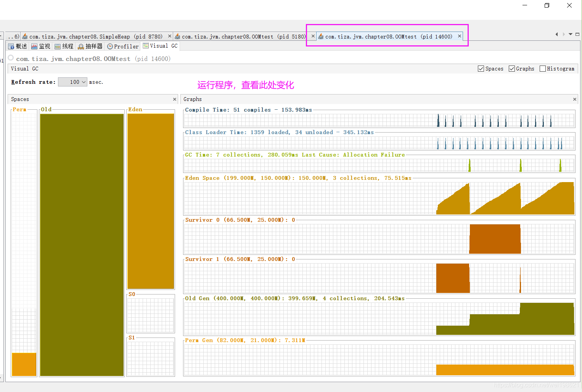
Task: Switch to the SimpleHeap pid 8780 tab
Action: coord(96,37)
